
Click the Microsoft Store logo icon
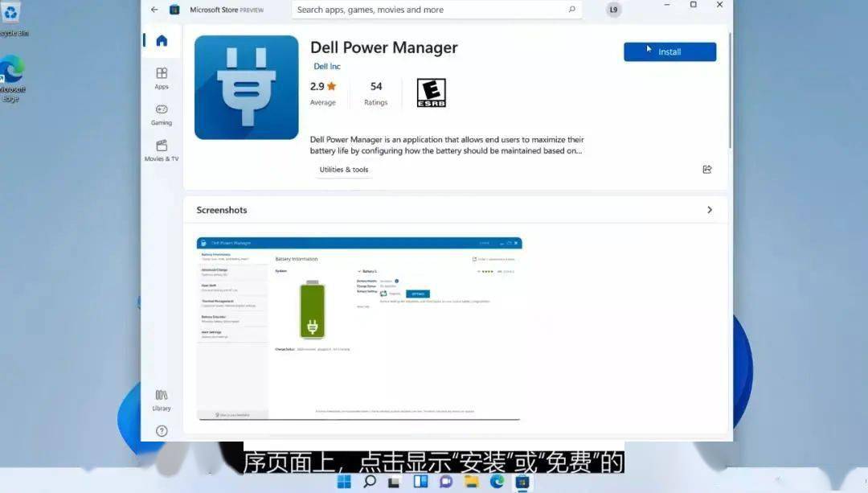click(x=174, y=10)
